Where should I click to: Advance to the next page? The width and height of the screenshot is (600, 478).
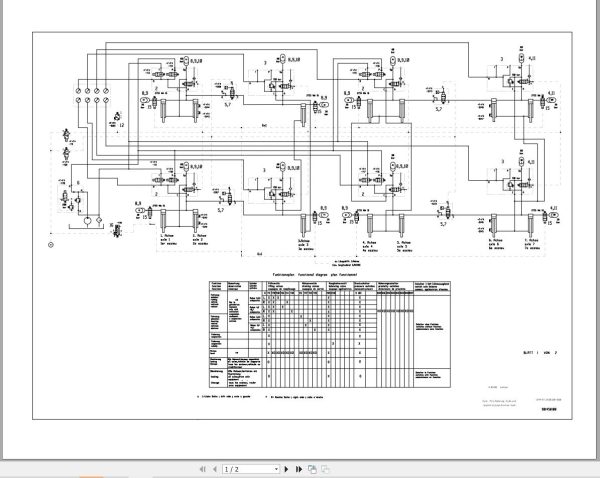pos(286,469)
